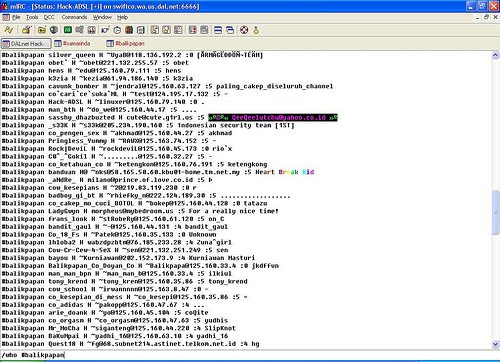Open mIRC Options from the toolbar
This screenshot has height=362, width=500.
26,30
